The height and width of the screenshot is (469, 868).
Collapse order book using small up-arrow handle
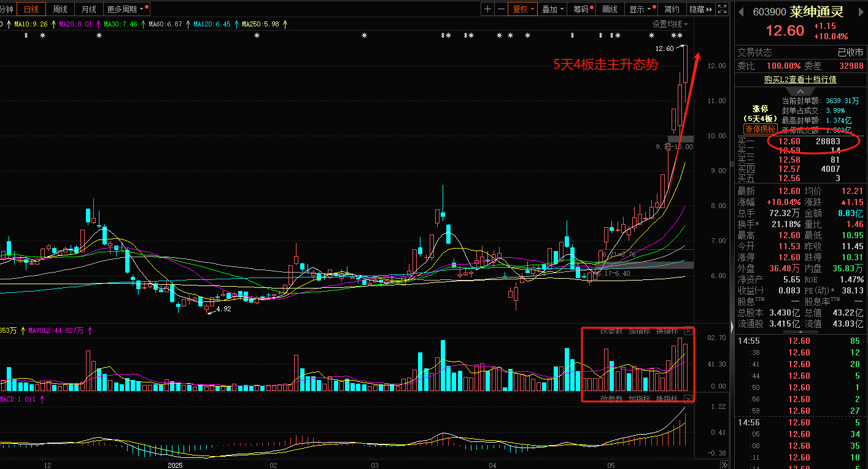(800, 91)
